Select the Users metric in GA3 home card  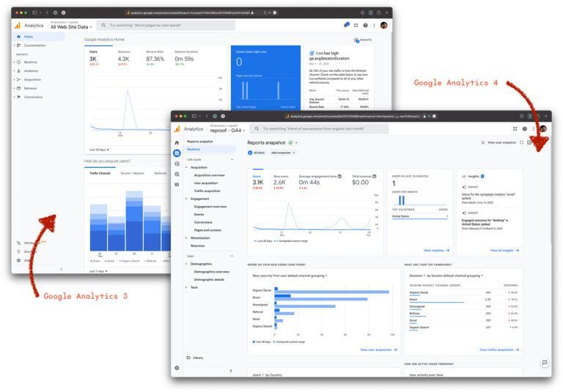(x=94, y=58)
